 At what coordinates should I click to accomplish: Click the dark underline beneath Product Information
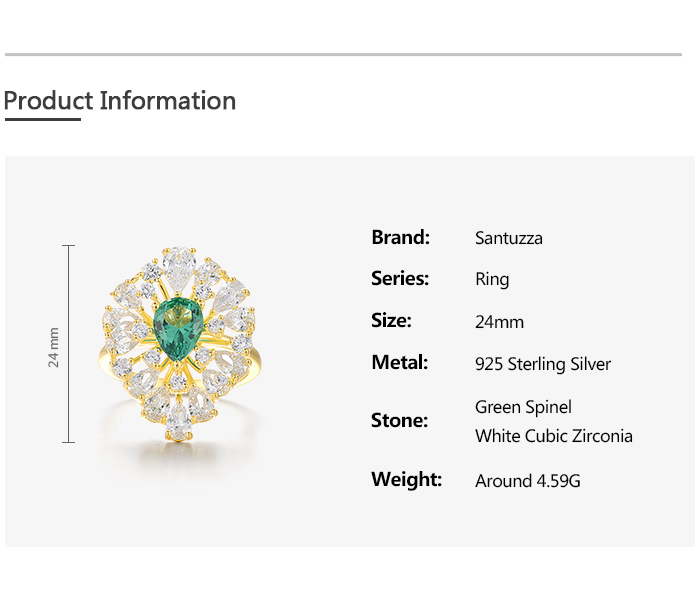(42, 120)
